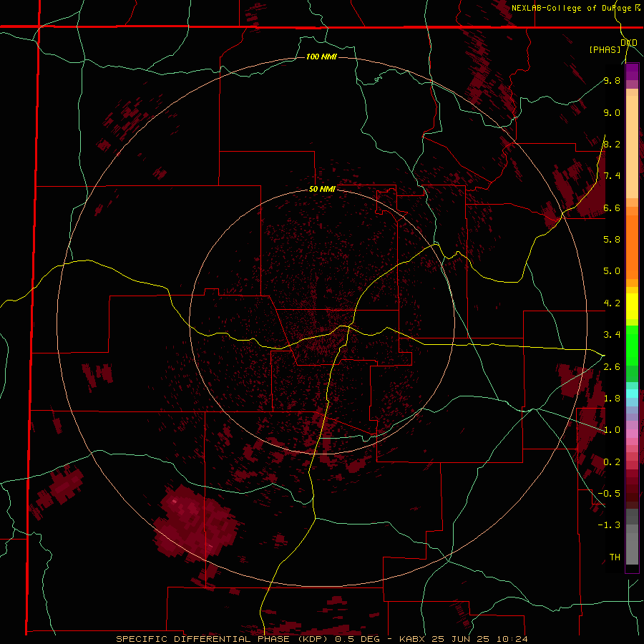The width and height of the screenshot is (644, 644).
Task: Click the 8.2 value on the scale
Action: click(612, 144)
